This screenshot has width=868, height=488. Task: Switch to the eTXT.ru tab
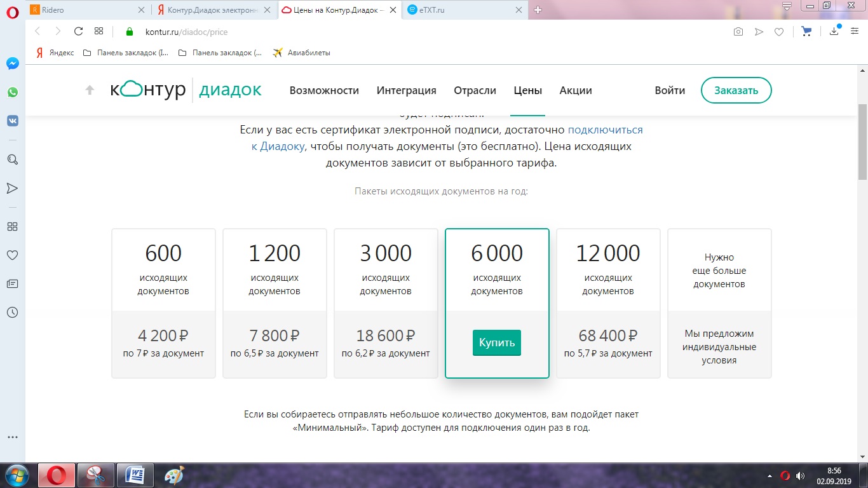point(467,10)
